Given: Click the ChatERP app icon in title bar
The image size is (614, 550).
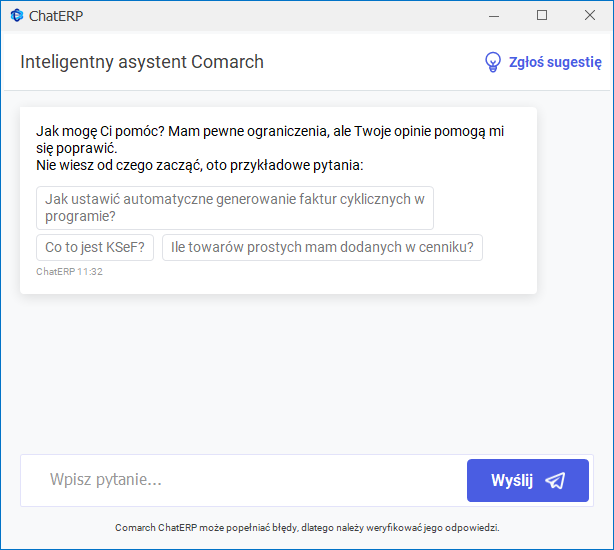Looking at the screenshot, I should 16,15.
